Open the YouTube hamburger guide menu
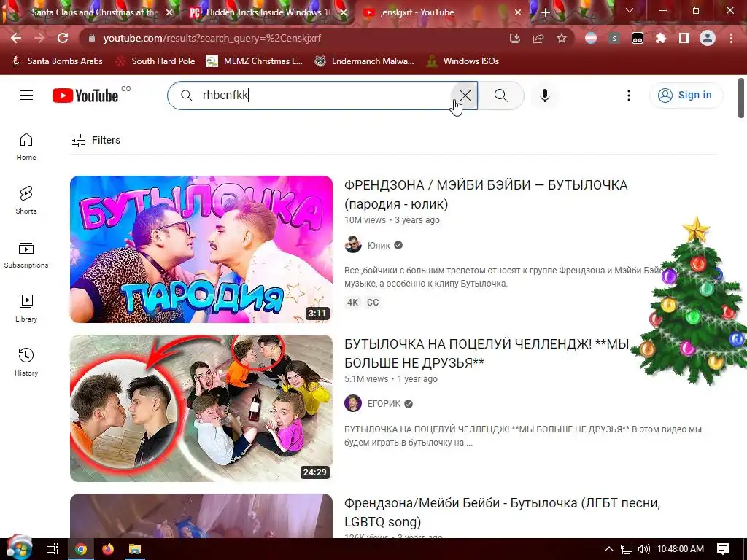 (x=26, y=96)
